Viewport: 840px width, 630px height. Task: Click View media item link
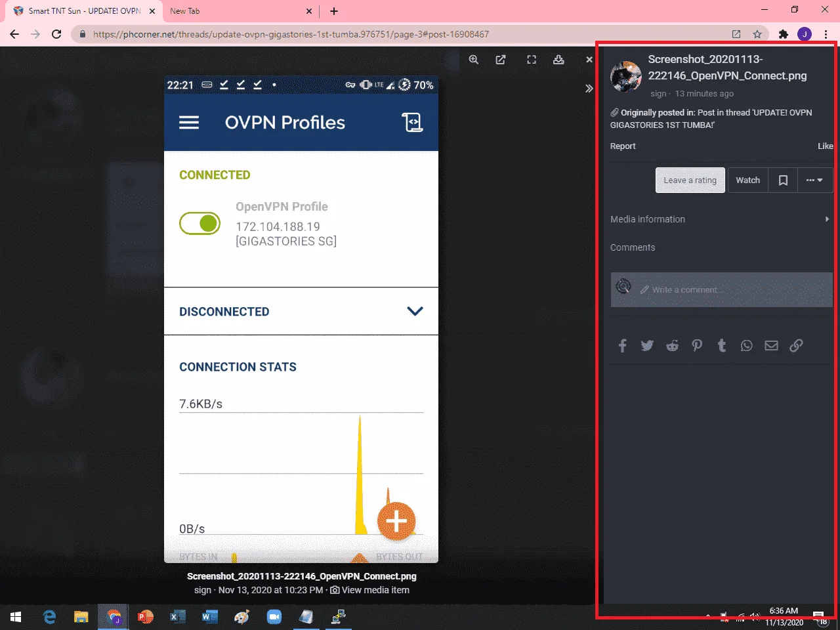(369, 590)
